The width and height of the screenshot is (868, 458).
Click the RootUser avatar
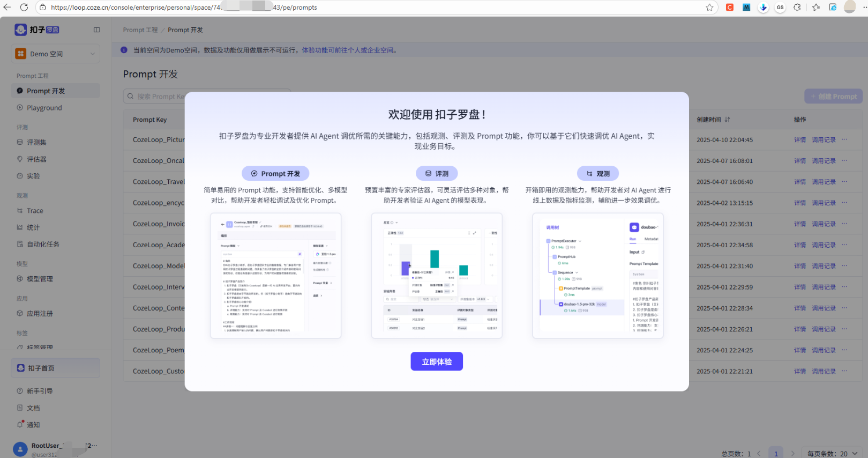(20, 449)
